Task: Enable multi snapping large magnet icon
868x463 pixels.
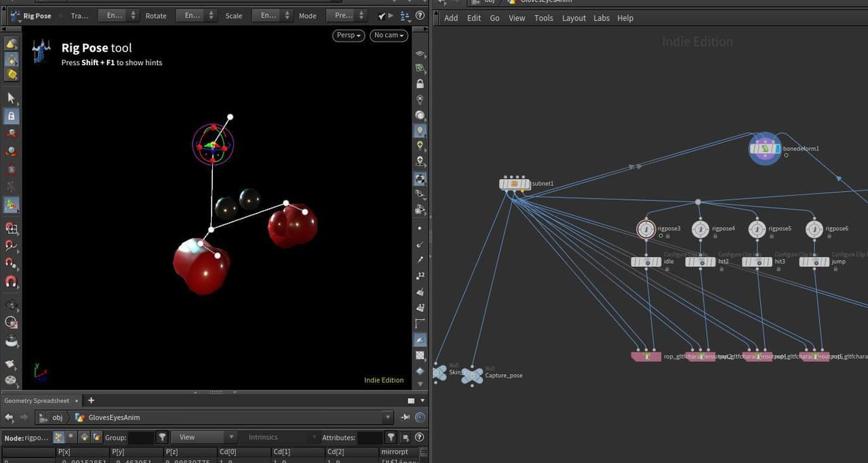Action: tap(12, 281)
